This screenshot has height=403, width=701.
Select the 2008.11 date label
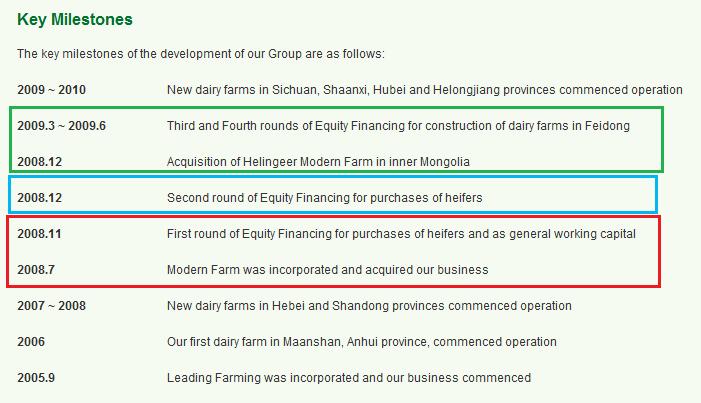click(x=42, y=234)
